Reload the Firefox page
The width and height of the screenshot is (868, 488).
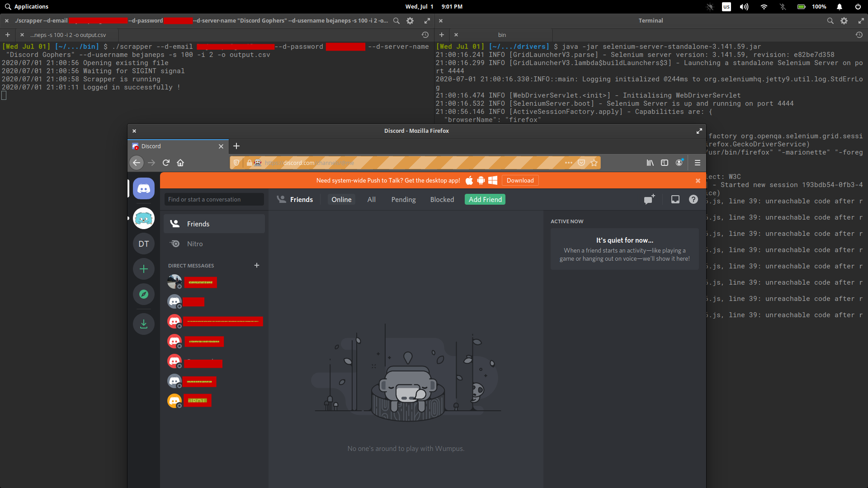(166, 163)
